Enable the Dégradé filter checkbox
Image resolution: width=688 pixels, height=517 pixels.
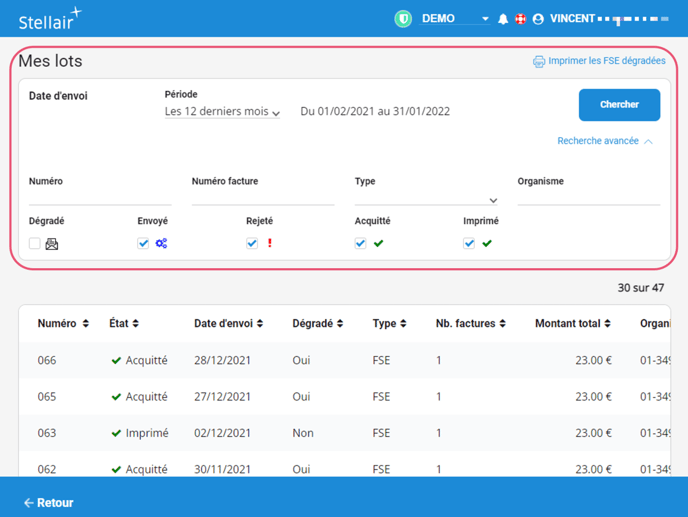pos(35,243)
